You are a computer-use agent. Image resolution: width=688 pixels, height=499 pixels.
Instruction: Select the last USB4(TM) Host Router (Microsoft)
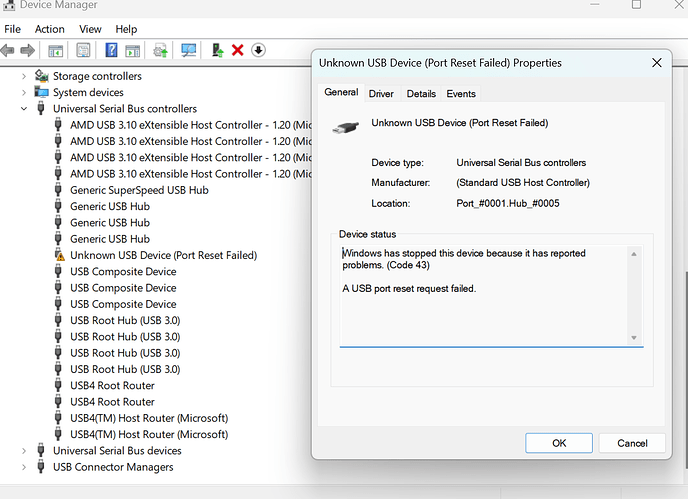click(x=149, y=434)
